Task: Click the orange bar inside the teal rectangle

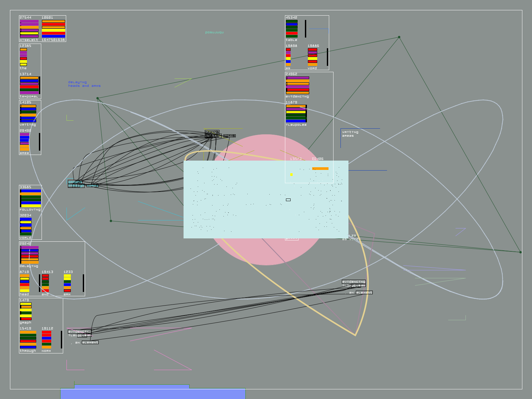Action: click(x=320, y=169)
